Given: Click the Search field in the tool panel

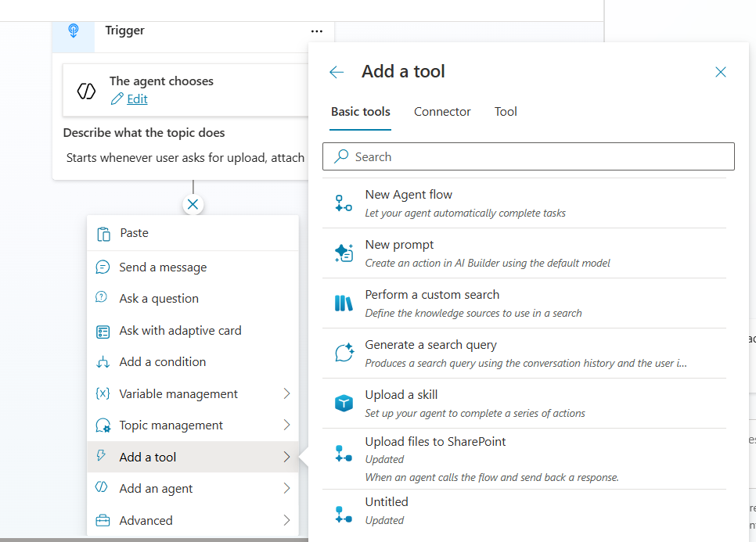Looking at the screenshot, I should [x=528, y=156].
